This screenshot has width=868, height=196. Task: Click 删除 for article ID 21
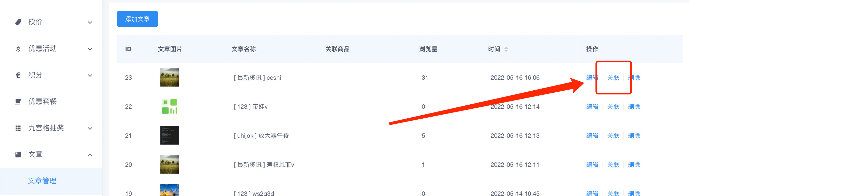[634, 135]
